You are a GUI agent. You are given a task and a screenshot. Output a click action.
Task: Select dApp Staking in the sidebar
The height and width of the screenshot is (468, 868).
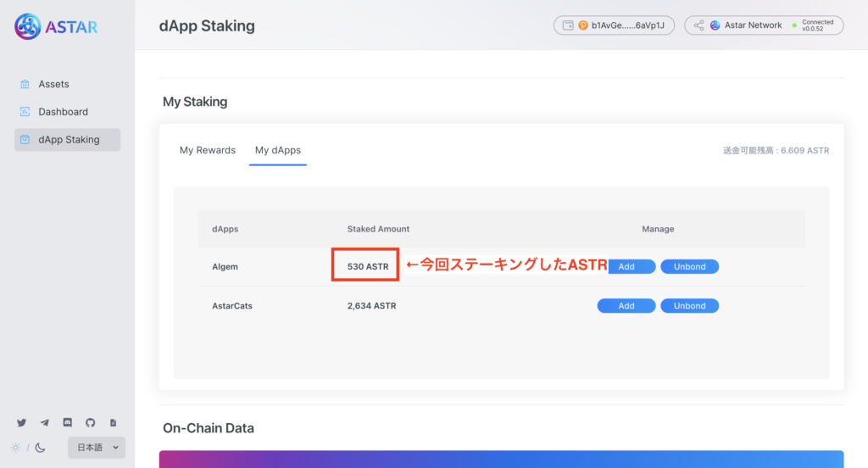pos(68,140)
